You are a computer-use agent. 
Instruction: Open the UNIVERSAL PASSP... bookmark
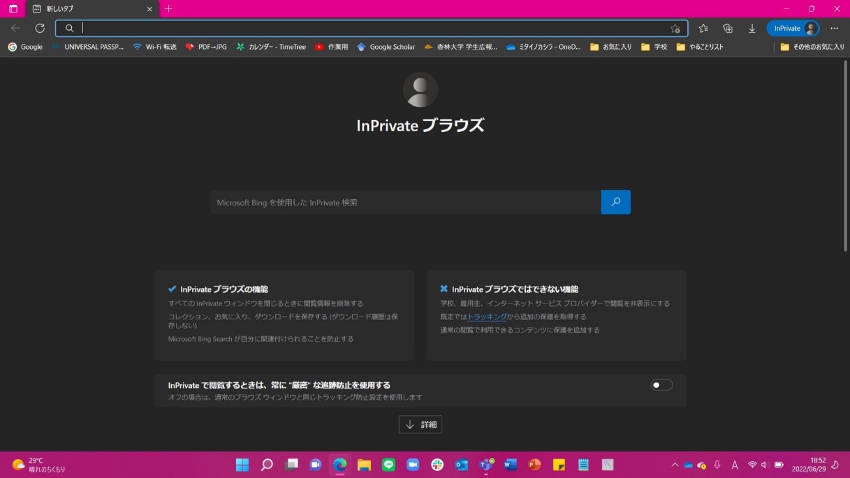tap(88, 47)
